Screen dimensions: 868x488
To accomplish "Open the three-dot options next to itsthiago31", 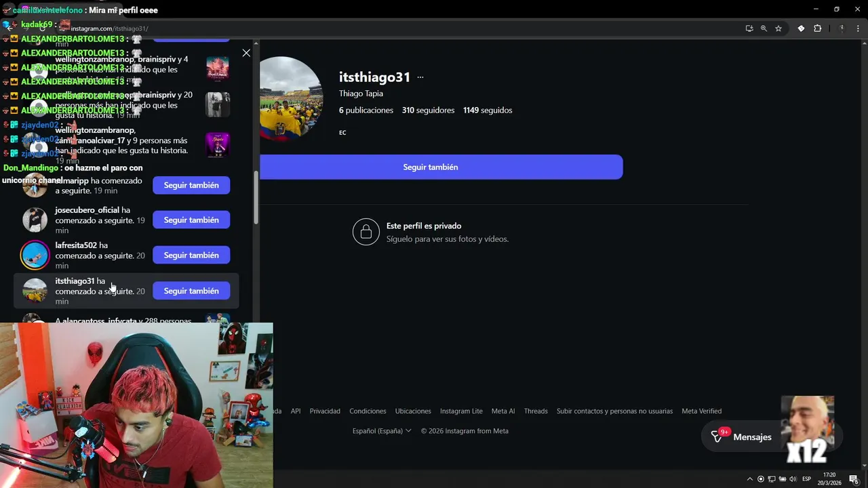I will click(420, 77).
